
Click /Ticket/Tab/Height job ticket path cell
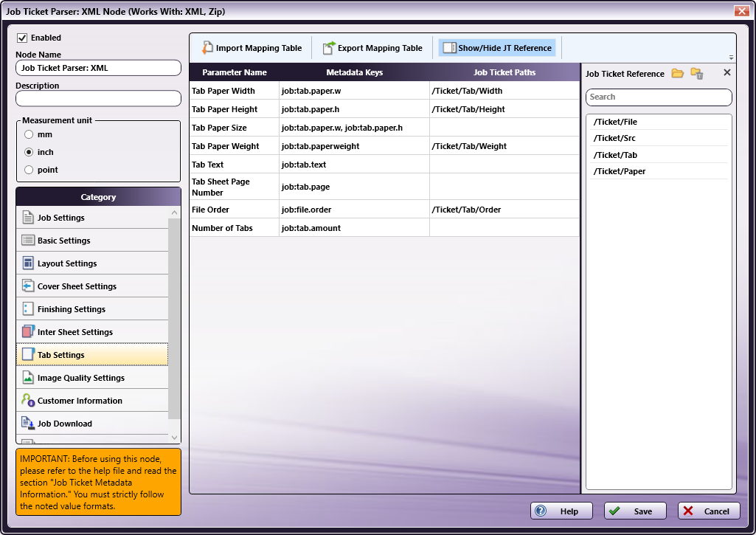click(504, 109)
